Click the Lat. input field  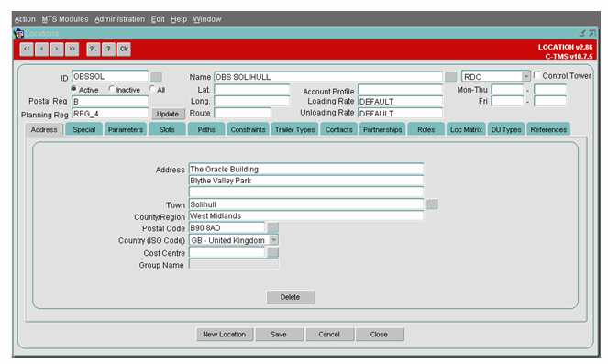[251, 90]
